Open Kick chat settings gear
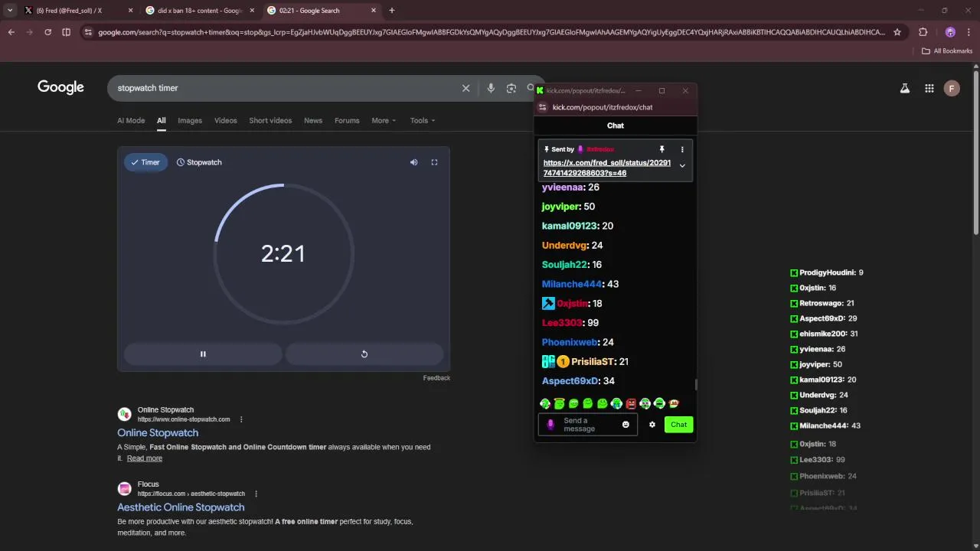The image size is (980, 551). point(652,425)
